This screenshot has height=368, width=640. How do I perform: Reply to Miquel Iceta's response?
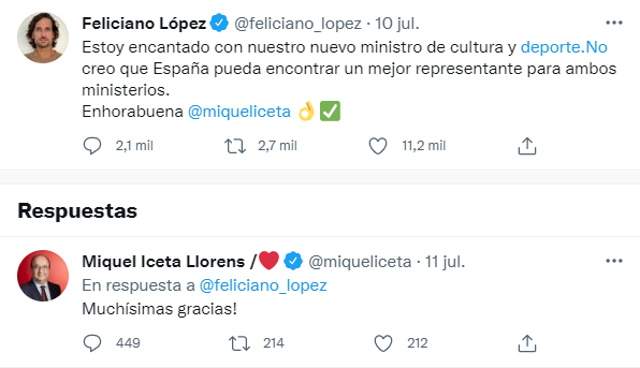click(92, 343)
